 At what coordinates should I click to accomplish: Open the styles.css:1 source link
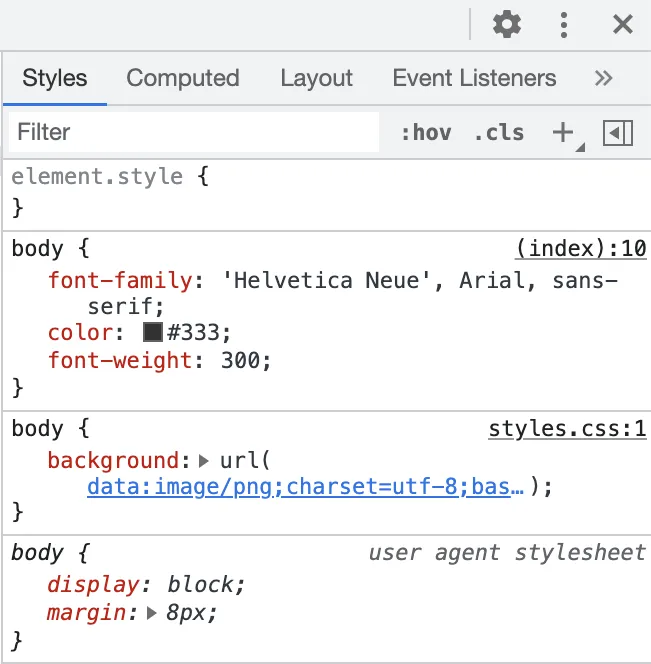[x=567, y=429]
